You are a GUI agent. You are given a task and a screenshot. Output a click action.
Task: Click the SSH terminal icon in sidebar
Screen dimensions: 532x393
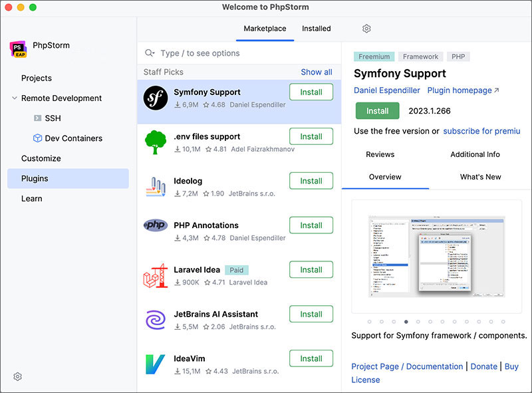[x=38, y=118]
